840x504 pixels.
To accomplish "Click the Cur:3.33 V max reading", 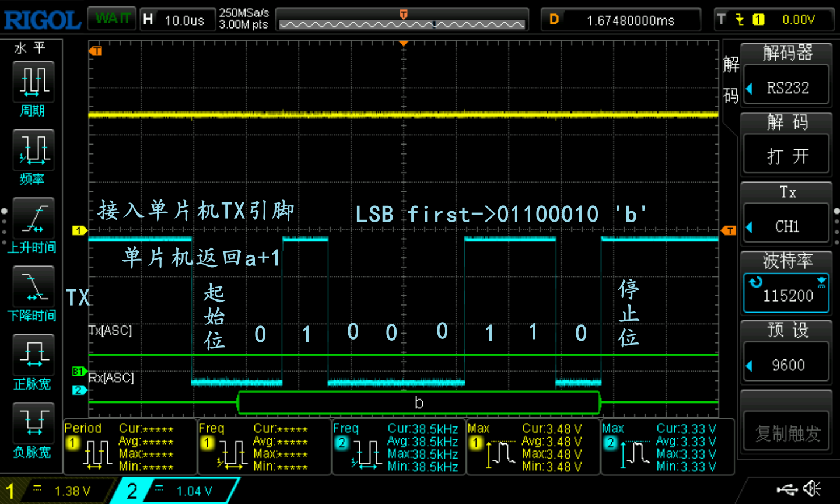I will 687,429.
